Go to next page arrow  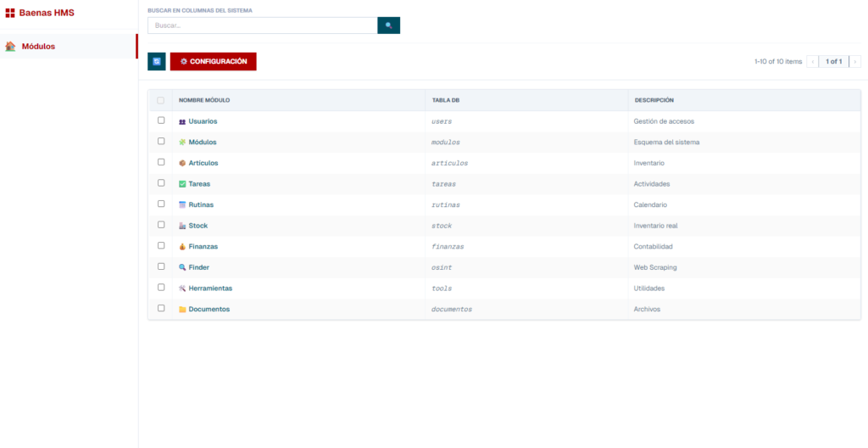tap(855, 62)
